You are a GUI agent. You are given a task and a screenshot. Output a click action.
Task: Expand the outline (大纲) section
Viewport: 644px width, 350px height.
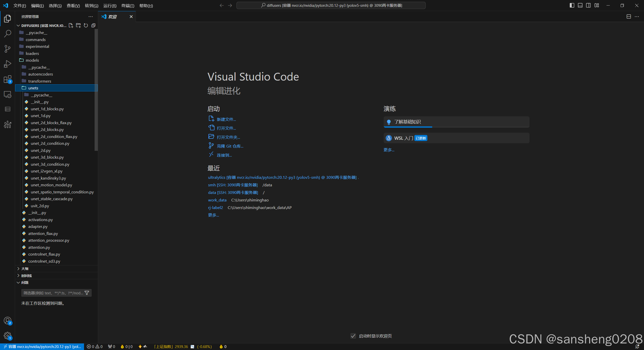25,269
